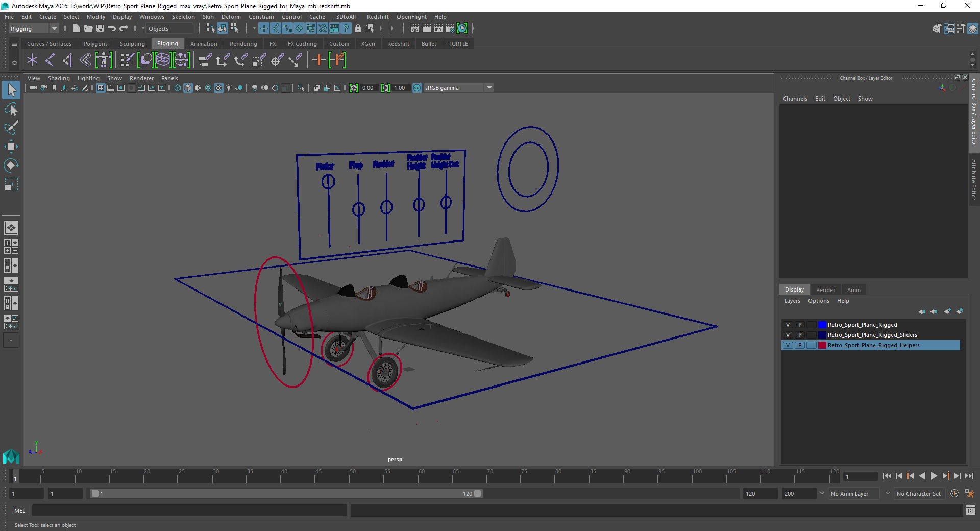Open the Render Settings icon
This screenshot has width=980, height=531.
pyautogui.click(x=450, y=29)
